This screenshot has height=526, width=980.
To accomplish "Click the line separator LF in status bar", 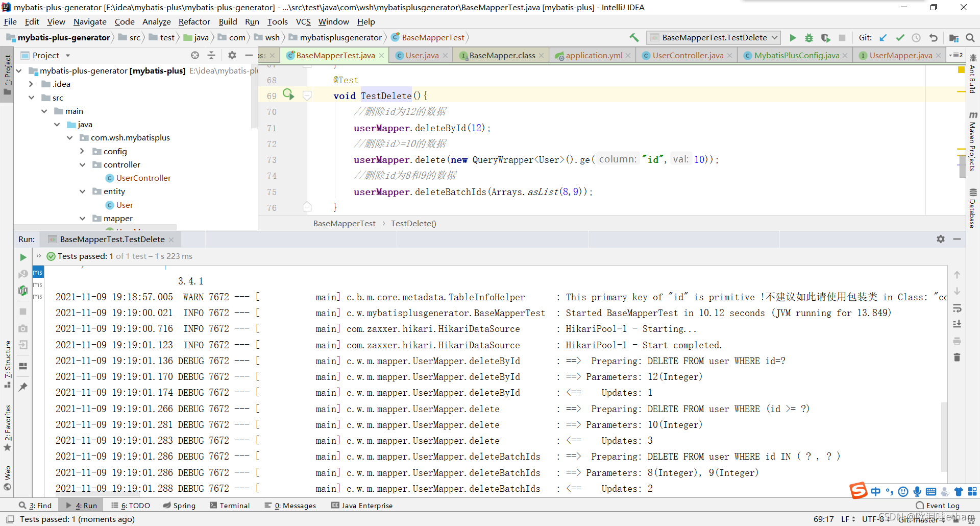I will tap(848, 519).
